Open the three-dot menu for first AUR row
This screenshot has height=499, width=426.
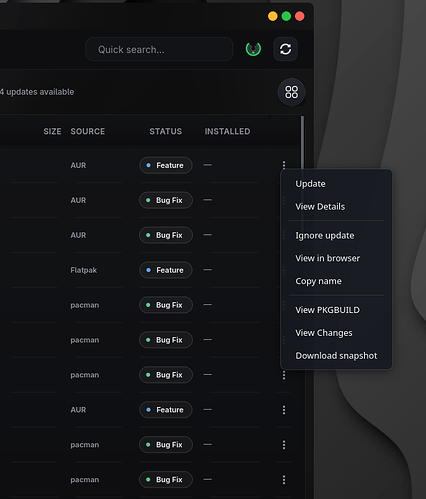[x=284, y=164]
